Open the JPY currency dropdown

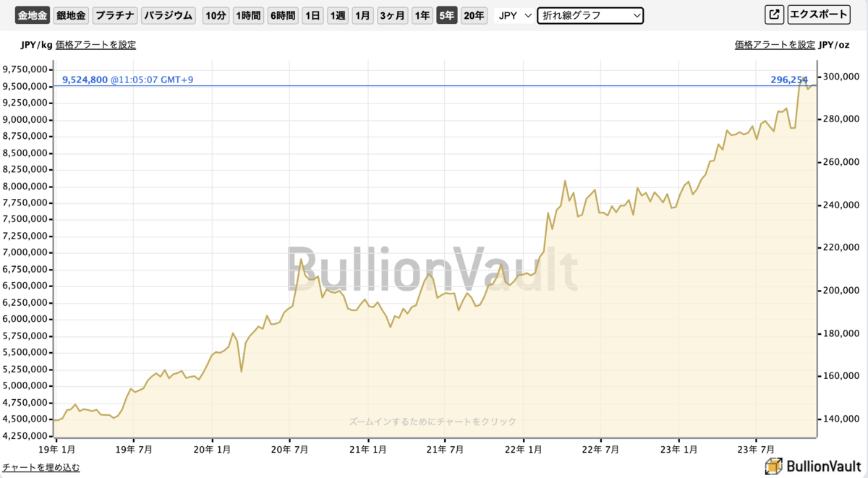click(514, 15)
